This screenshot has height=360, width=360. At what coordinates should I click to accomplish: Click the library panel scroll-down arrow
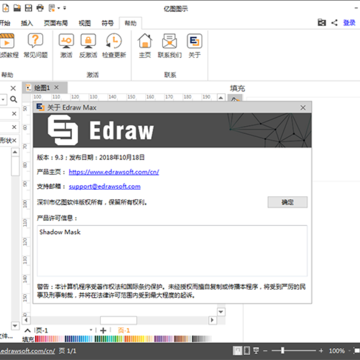pyautogui.click(x=15, y=325)
